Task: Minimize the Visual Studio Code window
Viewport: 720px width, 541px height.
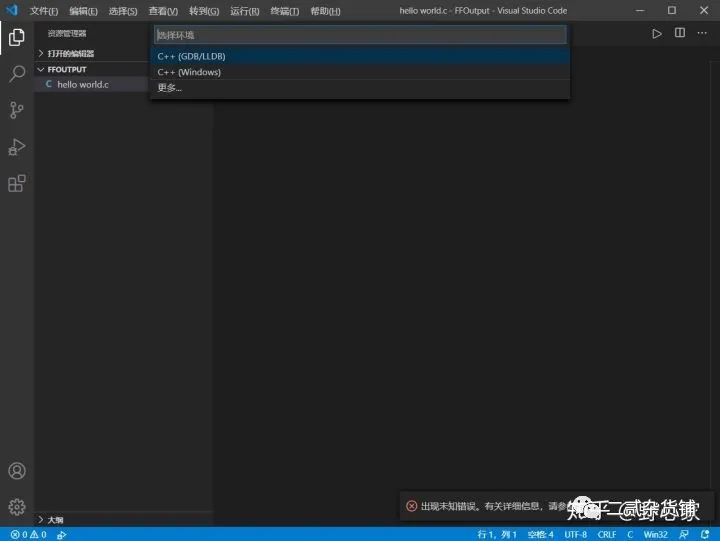Action: (640, 10)
